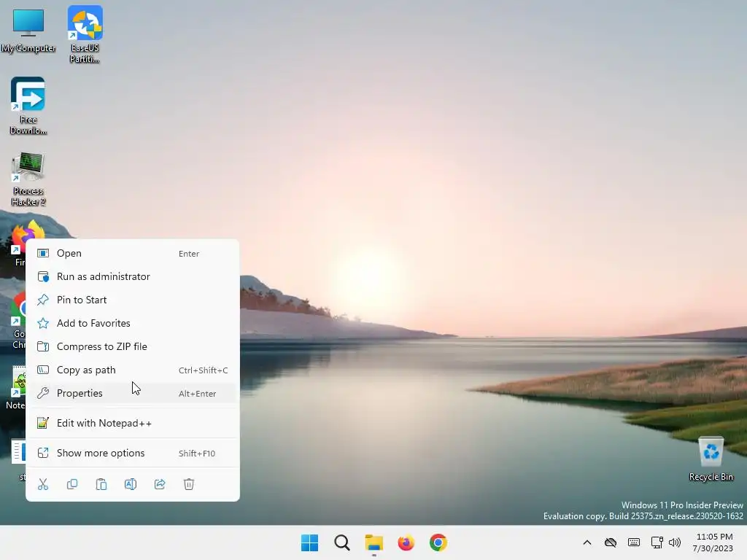Click the volume speaker tray icon

(675, 542)
